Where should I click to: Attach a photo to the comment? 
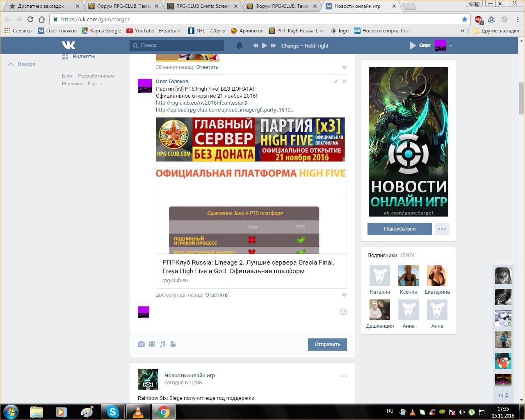141,344
